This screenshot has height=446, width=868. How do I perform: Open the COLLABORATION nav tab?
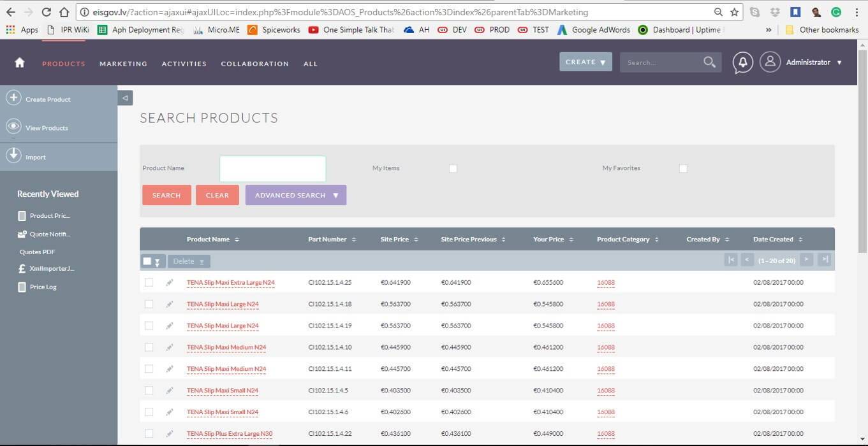pyautogui.click(x=255, y=64)
